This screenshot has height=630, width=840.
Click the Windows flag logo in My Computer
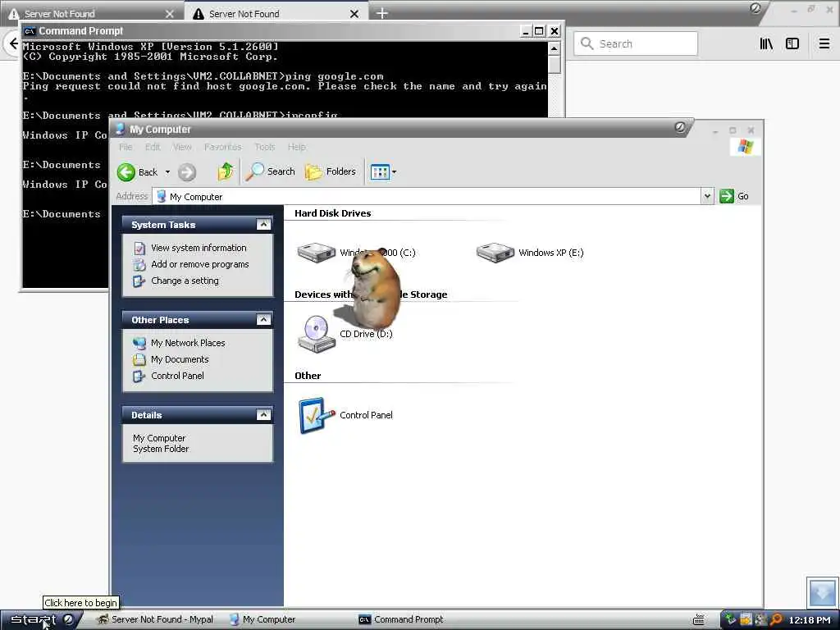tap(745, 147)
